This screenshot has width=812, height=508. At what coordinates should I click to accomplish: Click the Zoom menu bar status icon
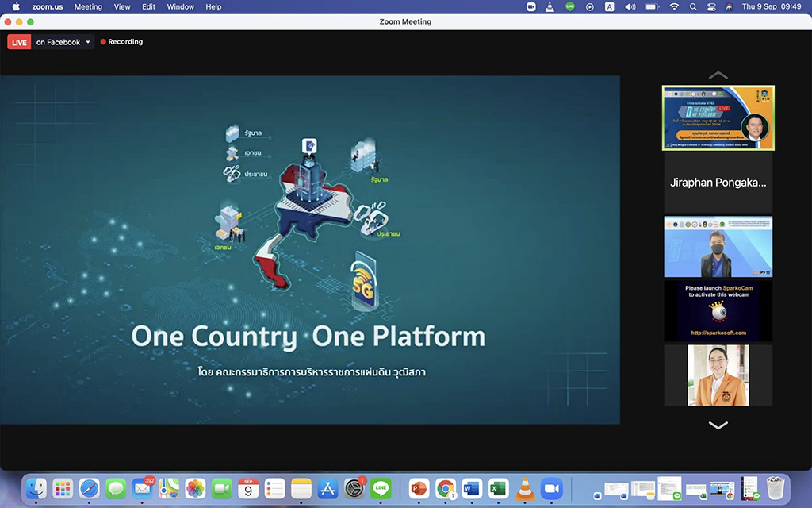(530, 6)
